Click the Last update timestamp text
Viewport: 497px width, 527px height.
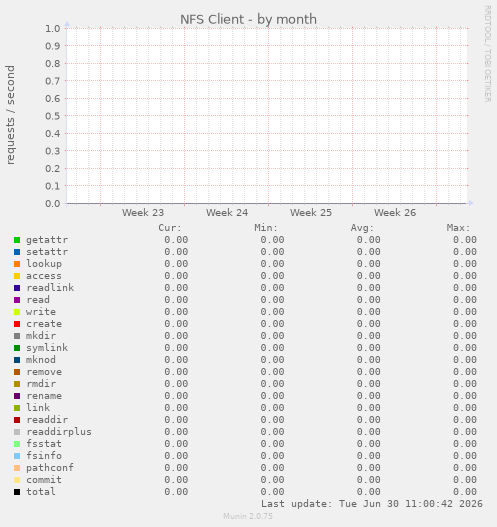pos(372,504)
